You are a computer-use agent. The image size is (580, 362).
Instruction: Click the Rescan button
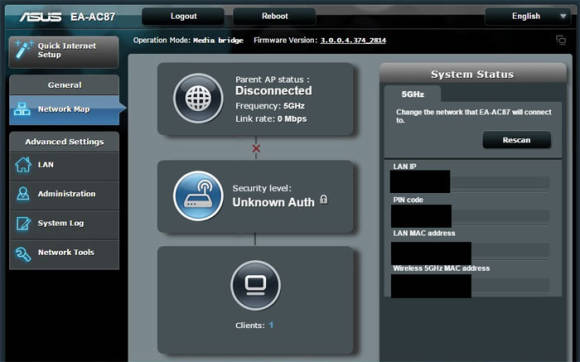[517, 140]
